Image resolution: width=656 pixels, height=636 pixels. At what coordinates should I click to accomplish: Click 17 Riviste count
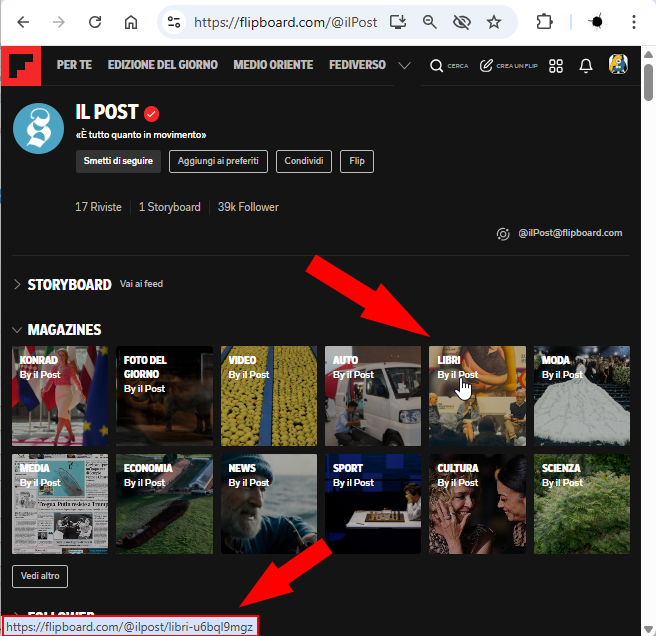pyautogui.click(x=98, y=207)
